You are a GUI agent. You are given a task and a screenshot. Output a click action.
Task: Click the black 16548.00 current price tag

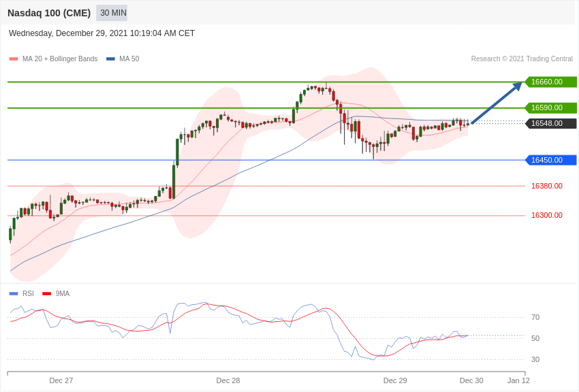point(551,123)
